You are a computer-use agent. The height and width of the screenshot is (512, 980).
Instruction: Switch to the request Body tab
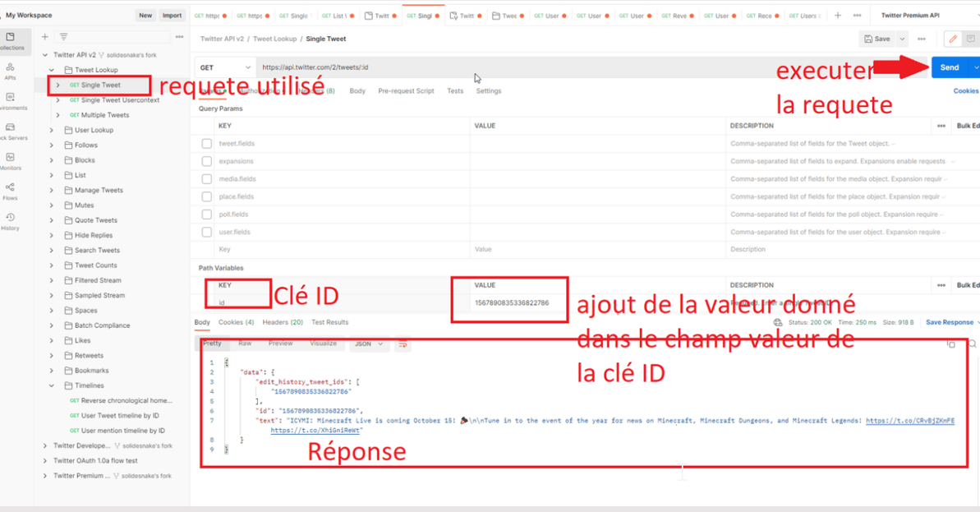click(x=357, y=91)
